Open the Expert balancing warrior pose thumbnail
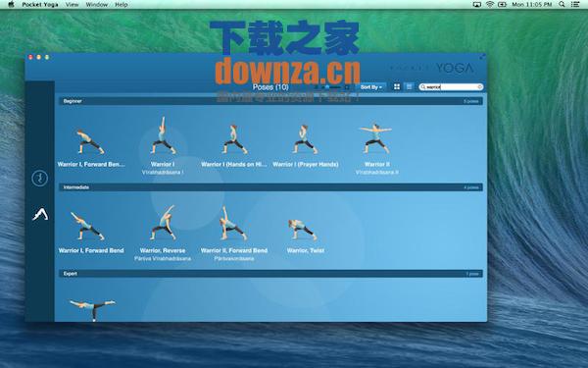This screenshot has height=368, width=588. coord(92,309)
